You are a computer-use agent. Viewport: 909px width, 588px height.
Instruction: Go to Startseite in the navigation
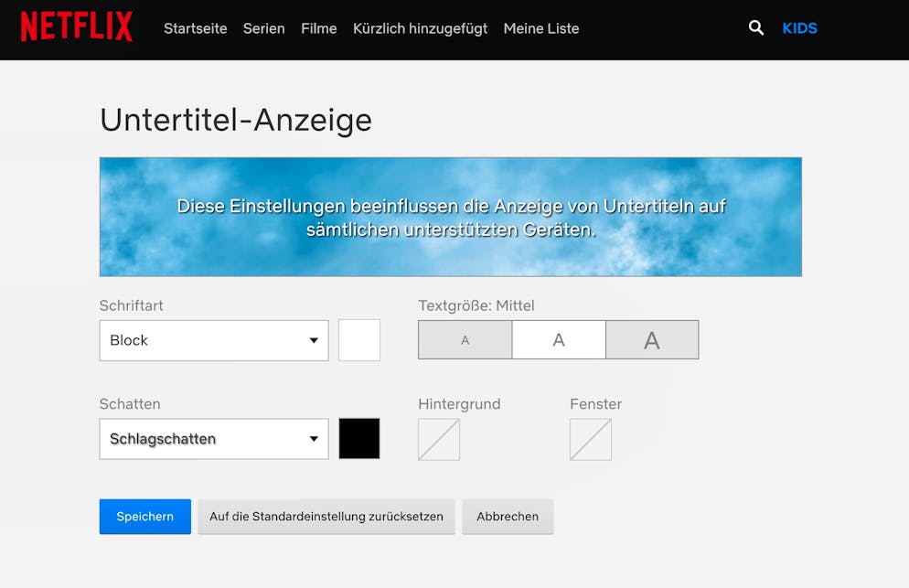(196, 28)
